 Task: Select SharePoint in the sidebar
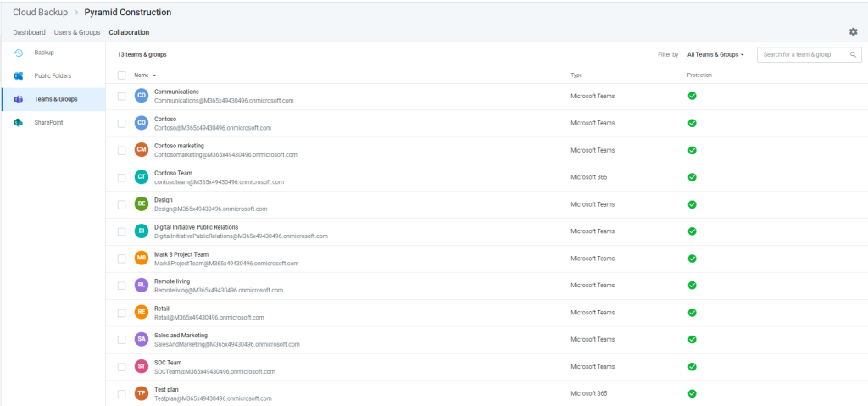pyautogui.click(x=53, y=122)
